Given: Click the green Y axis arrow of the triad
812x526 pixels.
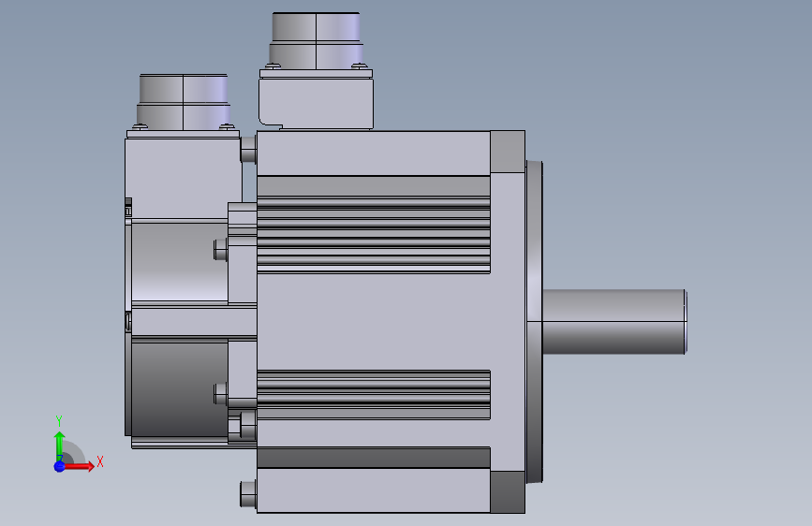Looking at the screenshot, I should tap(60, 446).
